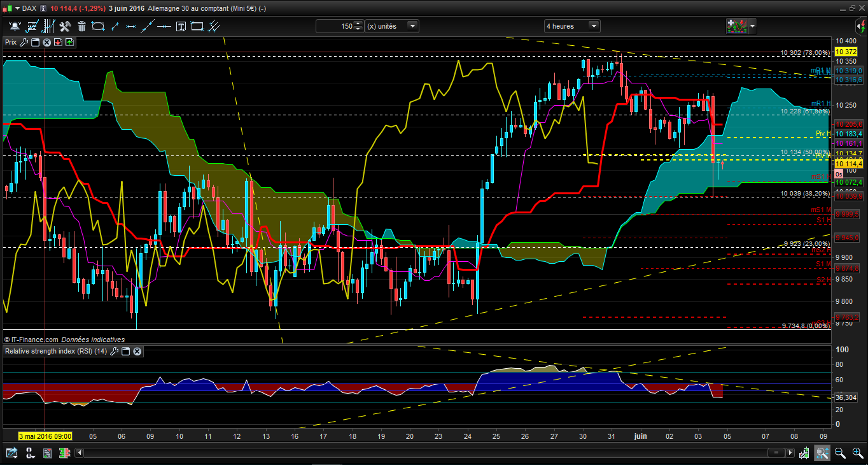Viewport: 868px width, 465px height.
Task: Maximize the RSI indicator panel
Action: pyautogui.click(x=125, y=351)
